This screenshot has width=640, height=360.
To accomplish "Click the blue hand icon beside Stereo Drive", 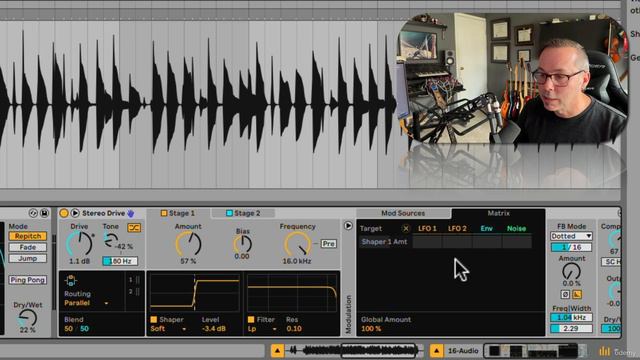I will tap(131, 213).
